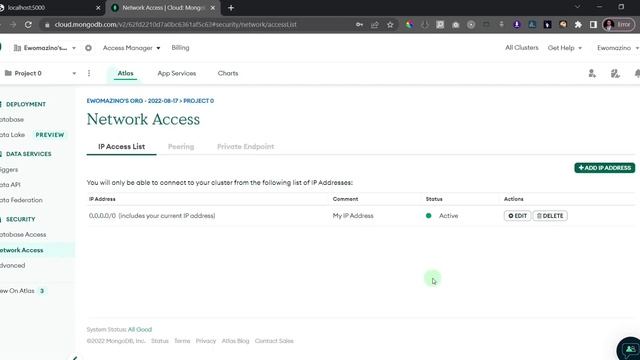Bookmark this page with the star icon
This screenshot has width=640, height=360.
coord(390,24)
